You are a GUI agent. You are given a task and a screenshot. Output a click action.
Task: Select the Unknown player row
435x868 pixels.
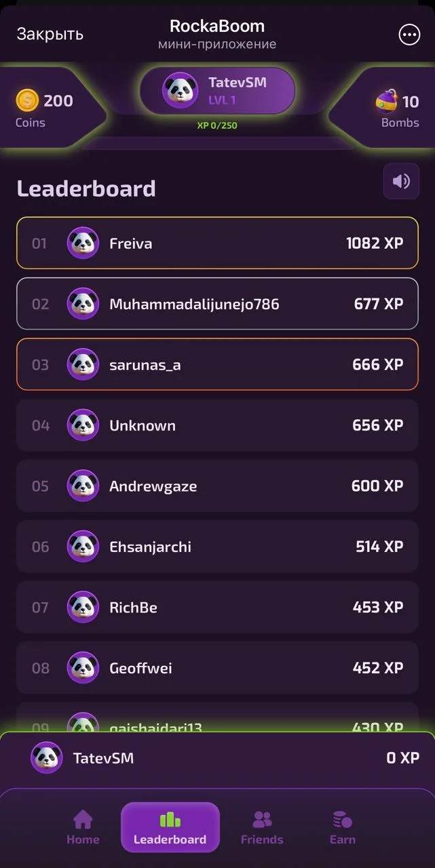[217, 425]
